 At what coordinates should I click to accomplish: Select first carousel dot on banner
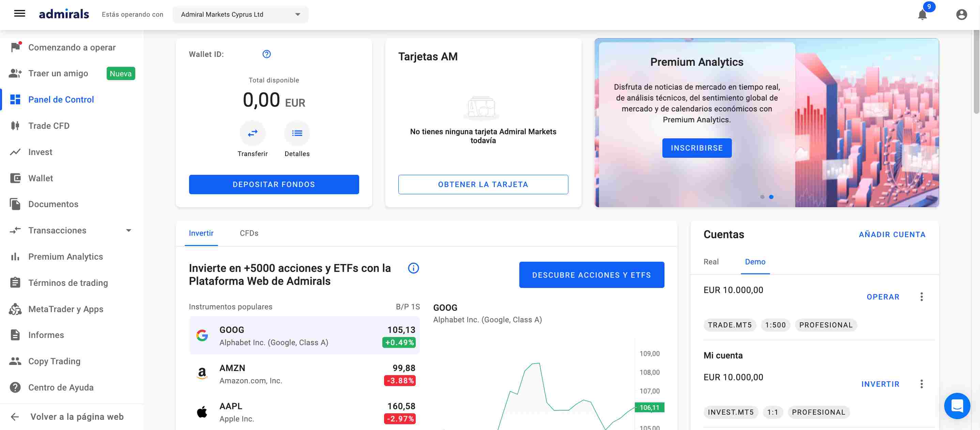(x=762, y=197)
